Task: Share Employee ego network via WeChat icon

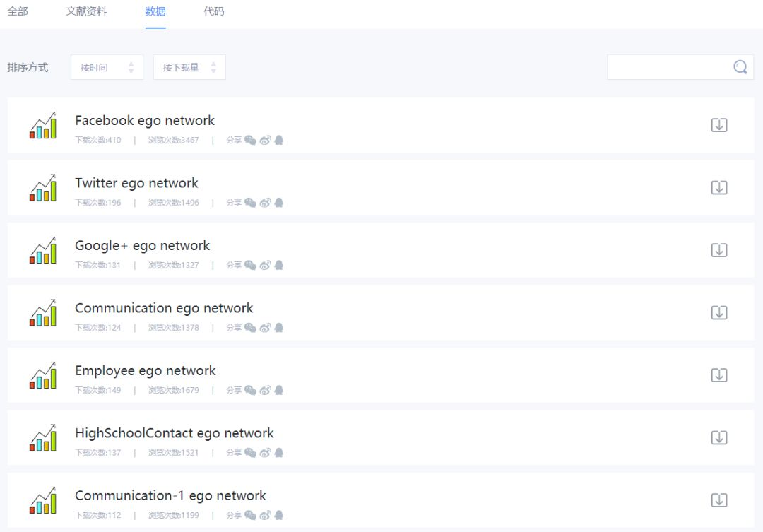Action: [x=250, y=391]
